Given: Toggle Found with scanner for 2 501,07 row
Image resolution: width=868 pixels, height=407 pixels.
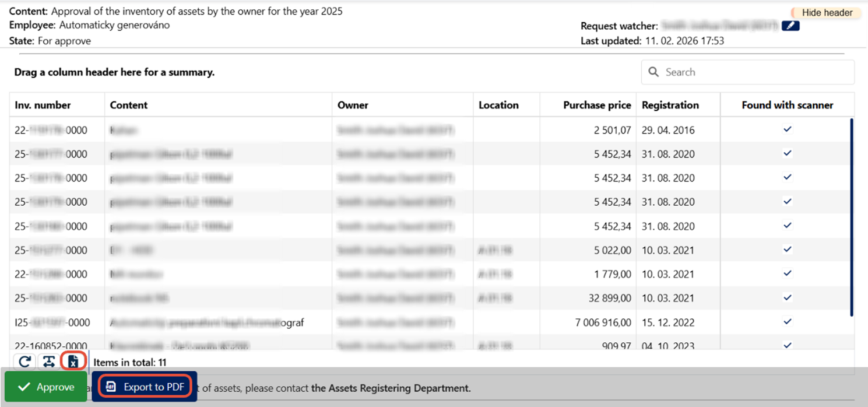Looking at the screenshot, I should (x=788, y=129).
